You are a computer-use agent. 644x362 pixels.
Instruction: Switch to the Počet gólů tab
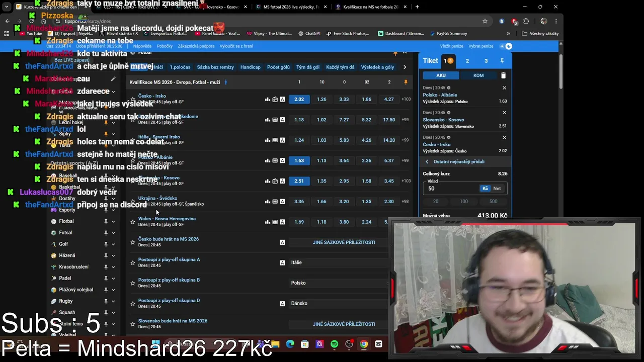point(278,67)
